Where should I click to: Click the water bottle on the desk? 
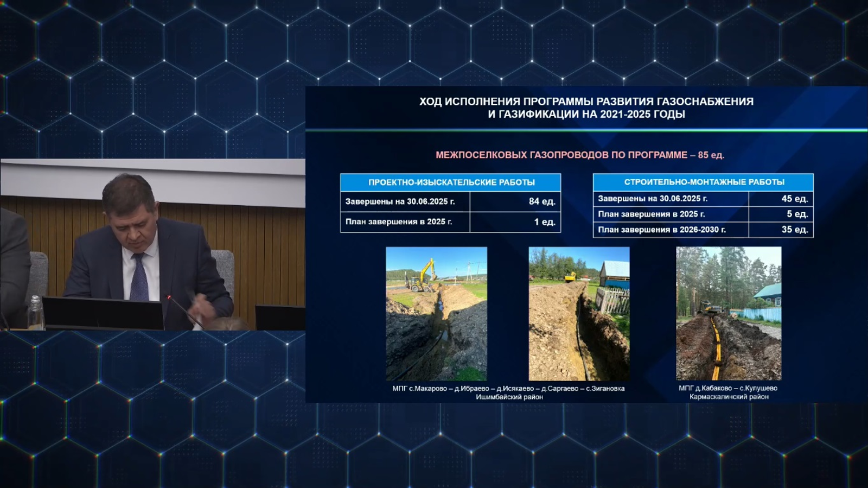35,312
